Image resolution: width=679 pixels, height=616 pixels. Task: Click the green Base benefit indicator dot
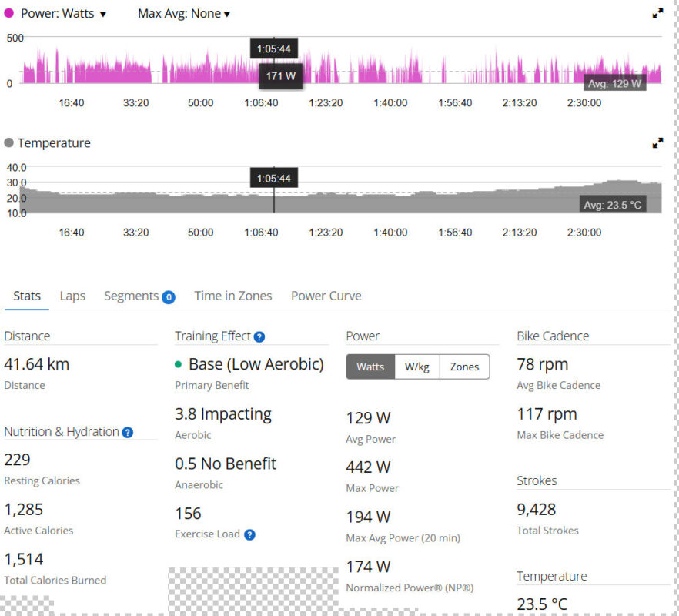[178, 364]
